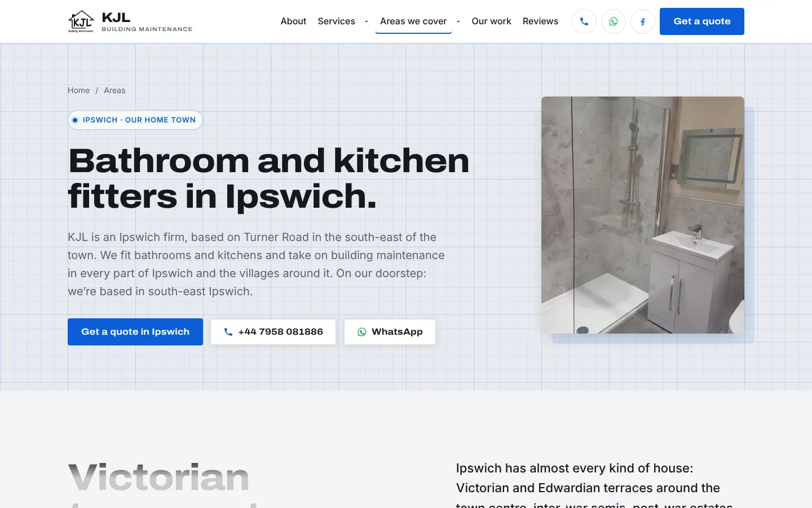Open the Reviews page
Image resolution: width=812 pixels, height=508 pixels.
[x=540, y=21]
